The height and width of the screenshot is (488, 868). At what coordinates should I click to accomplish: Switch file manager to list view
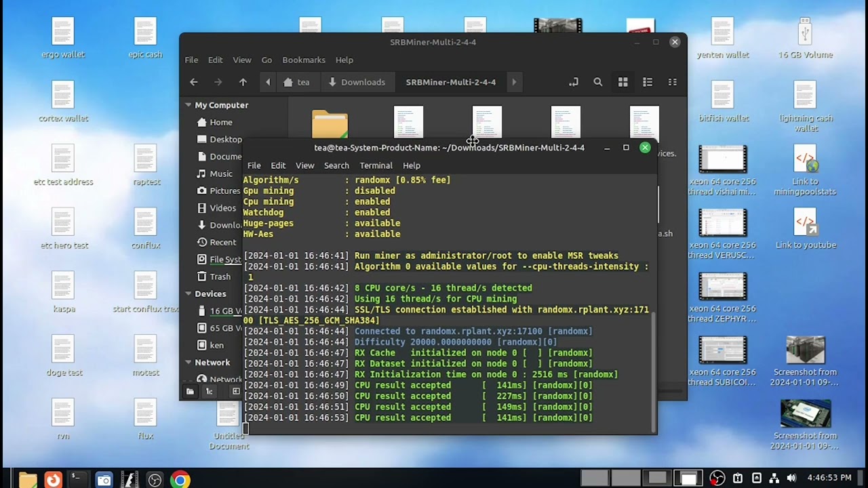[x=648, y=82]
